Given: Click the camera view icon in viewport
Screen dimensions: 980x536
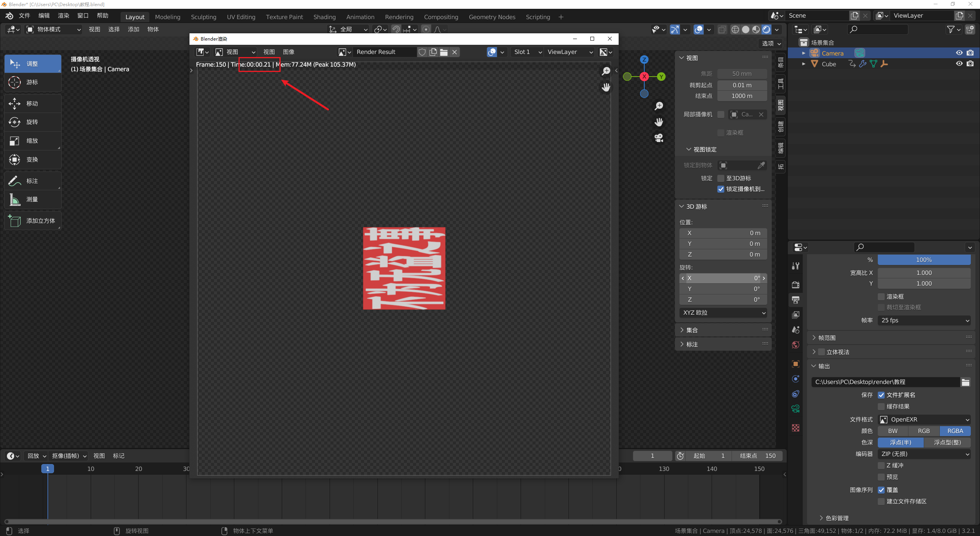Looking at the screenshot, I should coord(658,138).
